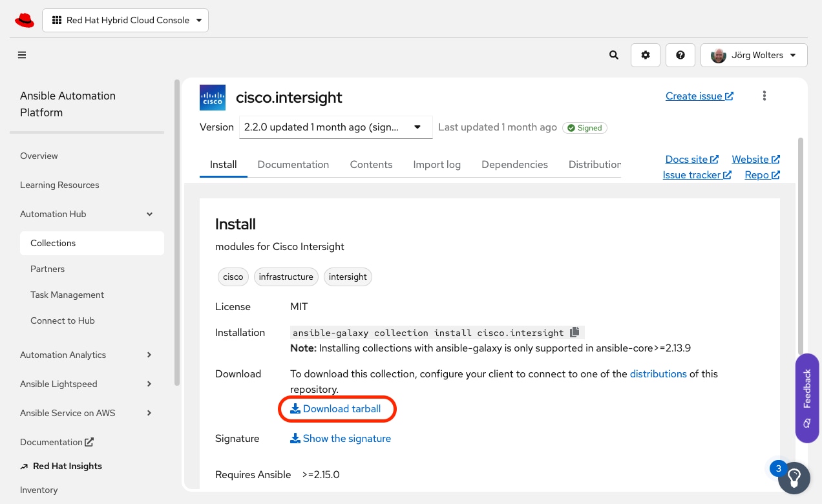This screenshot has height=504, width=822.
Task: Expand Ansible Service on AWS
Action: click(x=87, y=413)
